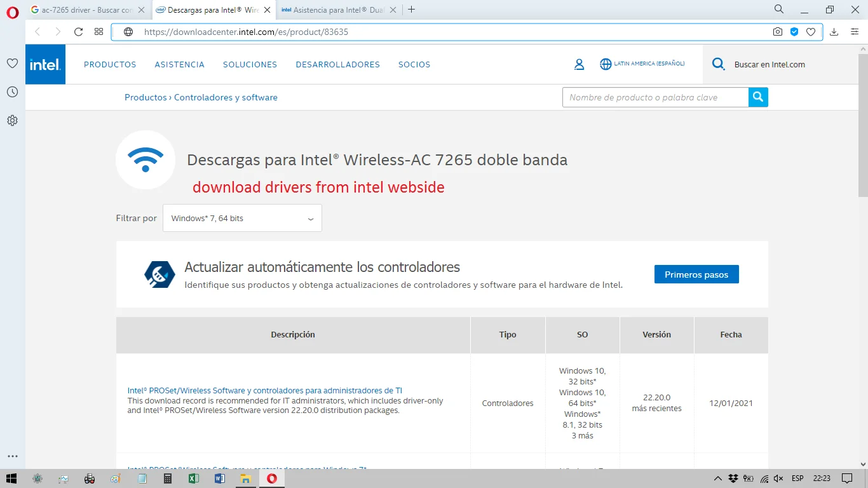Open Opera Easy Setup panel

point(855,32)
